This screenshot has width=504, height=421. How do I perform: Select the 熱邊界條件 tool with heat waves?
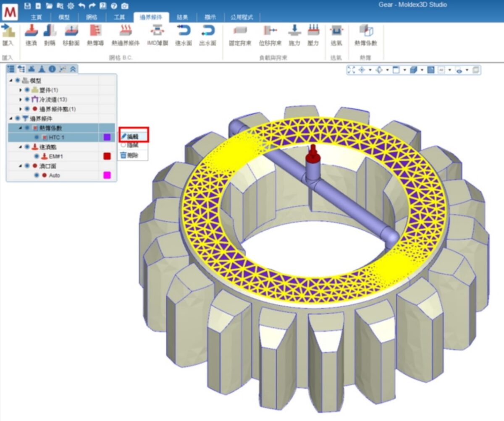(x=125, y=31)
